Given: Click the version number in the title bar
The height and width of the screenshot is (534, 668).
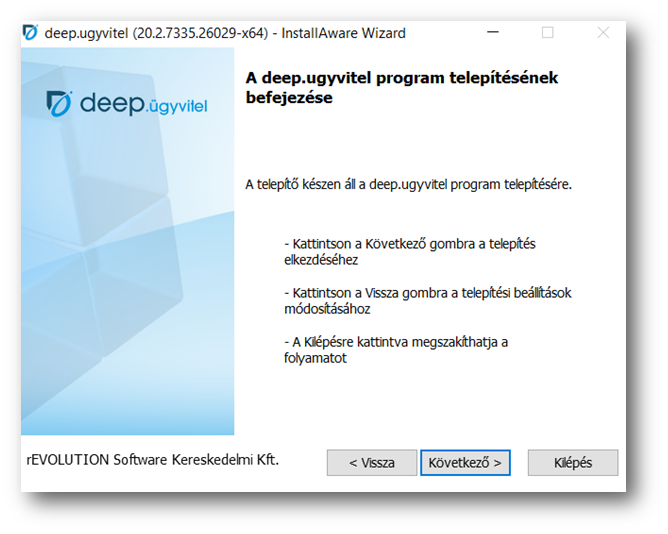Looking at the screenshot, I should pyautogui.click(x=201, y=33).
